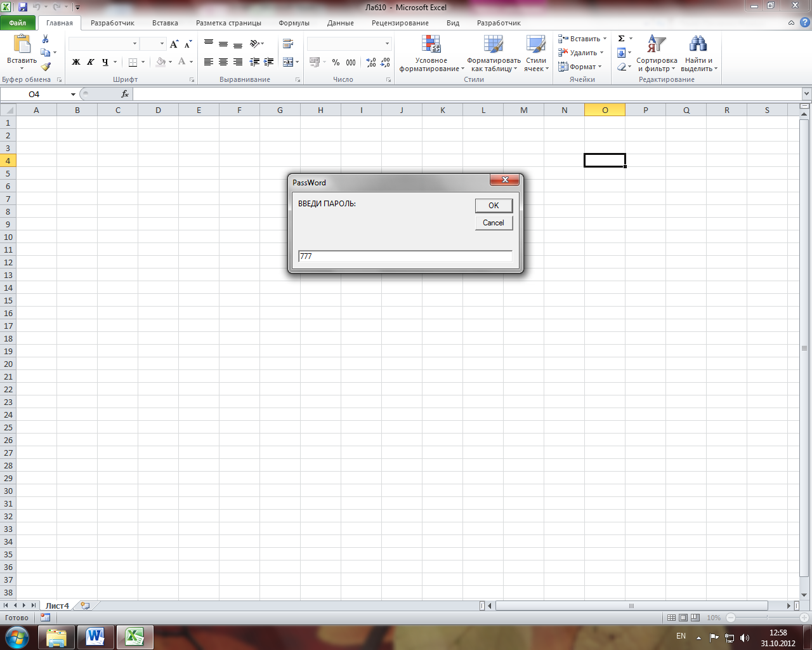
Task: Center cell text horizontally
Action: [223, 62]
